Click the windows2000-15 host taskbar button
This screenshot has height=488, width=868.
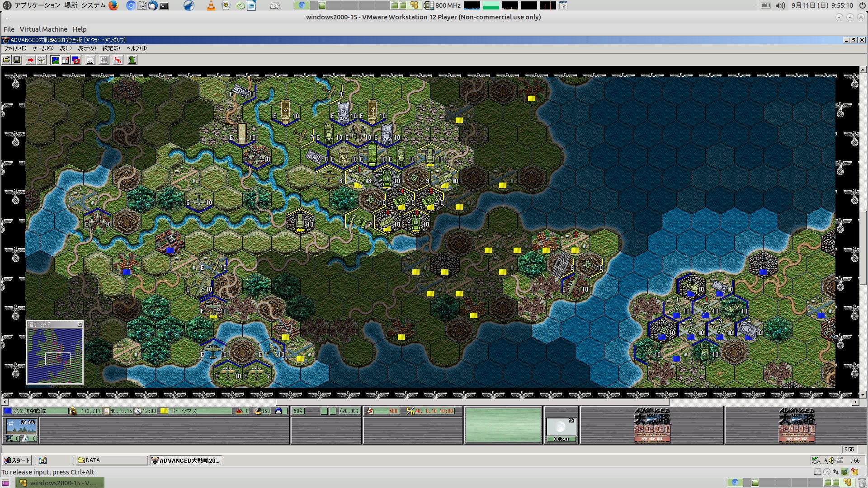pos(60,483)
